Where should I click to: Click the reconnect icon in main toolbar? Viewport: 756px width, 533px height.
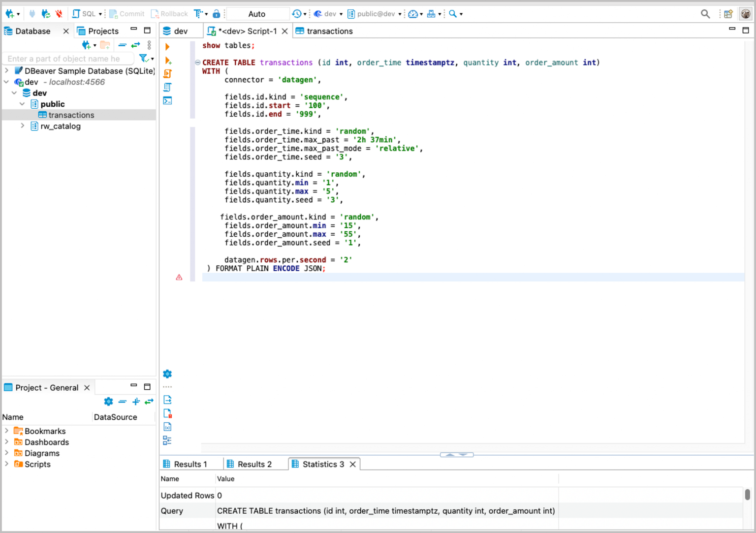46,14
